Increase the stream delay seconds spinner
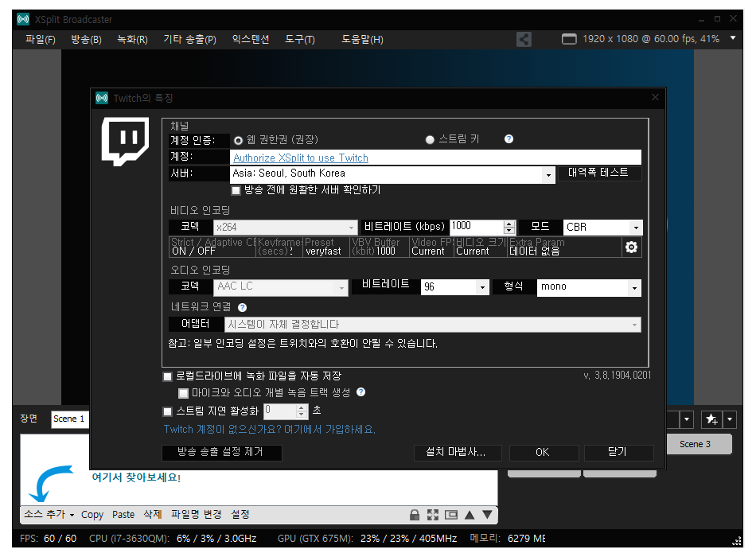 click(x=302, y=408)
